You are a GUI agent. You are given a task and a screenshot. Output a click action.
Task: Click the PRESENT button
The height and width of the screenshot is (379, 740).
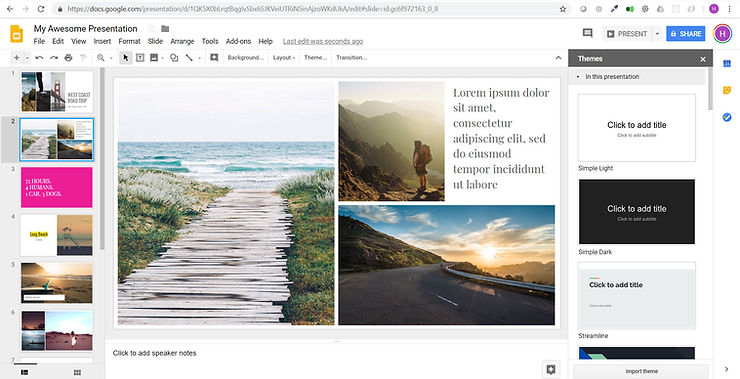(x=628, y=34)
